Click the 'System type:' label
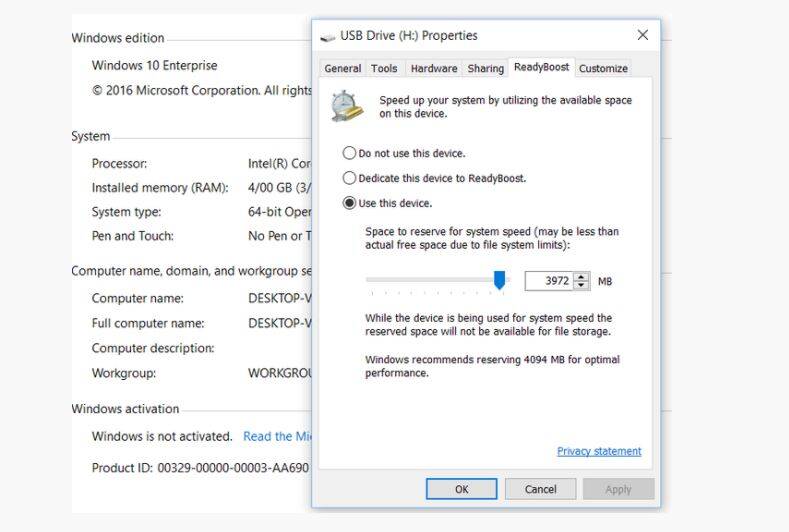This screenshot has width=789, height=532. (x=126, y=212)
